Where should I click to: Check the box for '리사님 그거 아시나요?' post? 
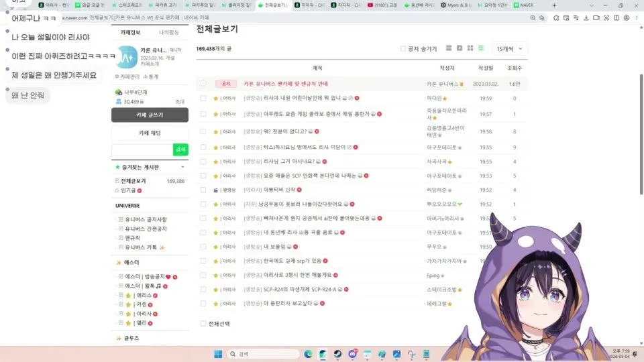point(203,162)
